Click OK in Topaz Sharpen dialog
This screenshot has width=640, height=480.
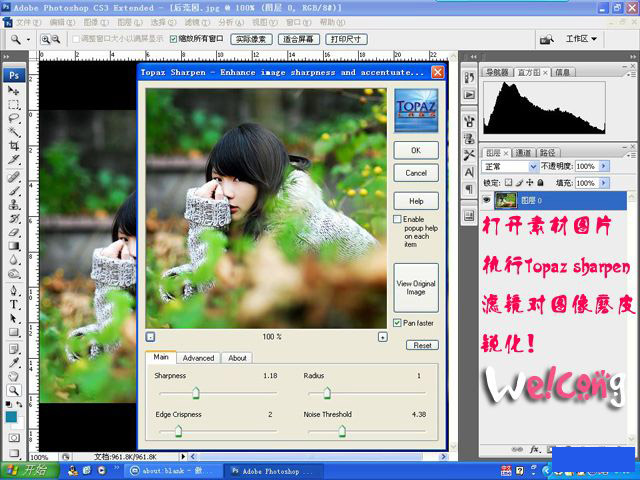[x=416, y=150]
